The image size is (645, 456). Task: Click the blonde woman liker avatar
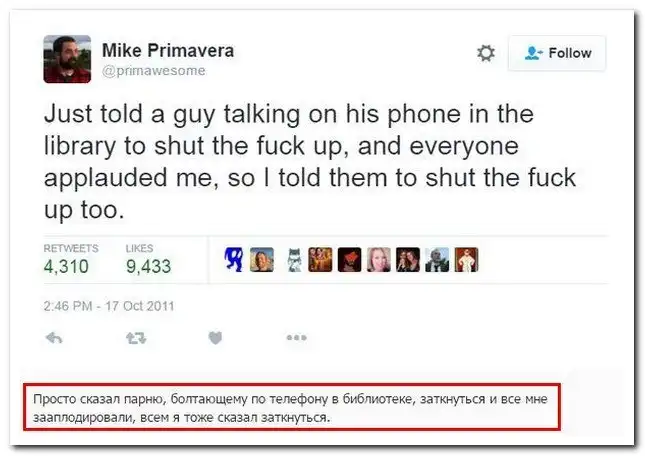[x=378, y=260]
